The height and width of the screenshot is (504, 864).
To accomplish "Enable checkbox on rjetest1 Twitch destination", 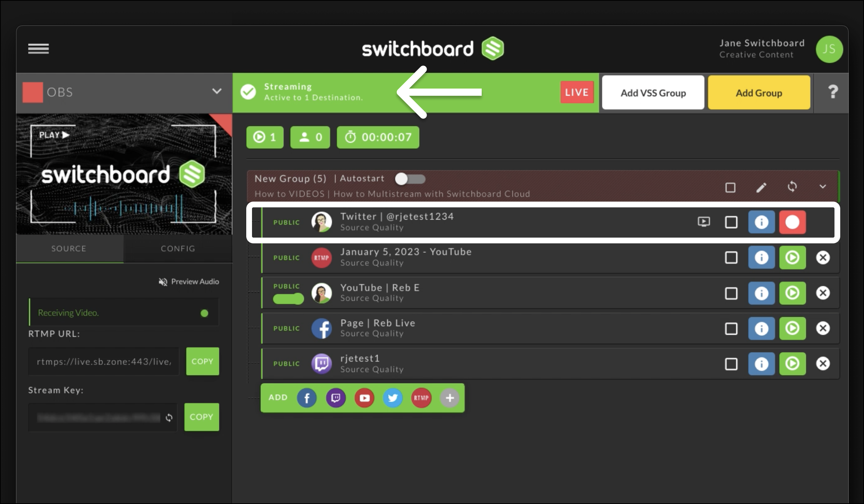I will click(731, 364).
